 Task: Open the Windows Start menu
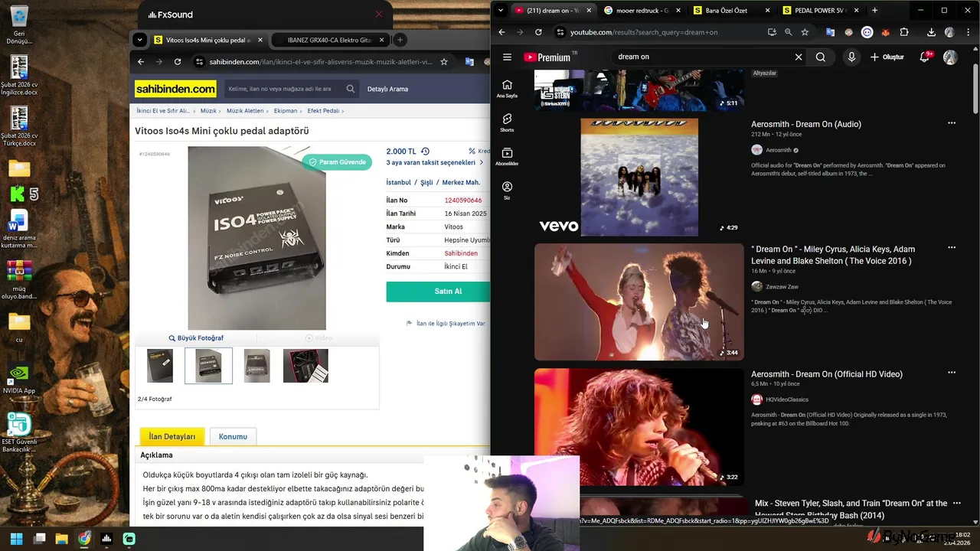pos(17,539)
